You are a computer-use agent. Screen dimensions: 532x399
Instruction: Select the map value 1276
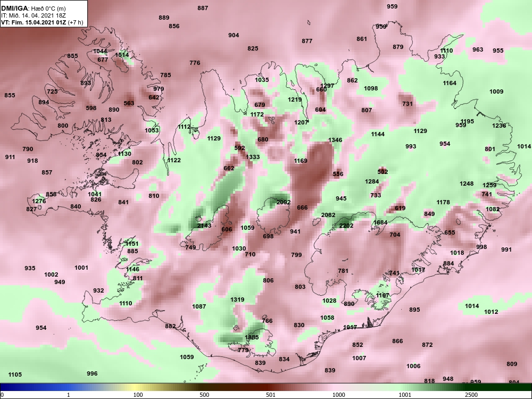click(39, 201)
